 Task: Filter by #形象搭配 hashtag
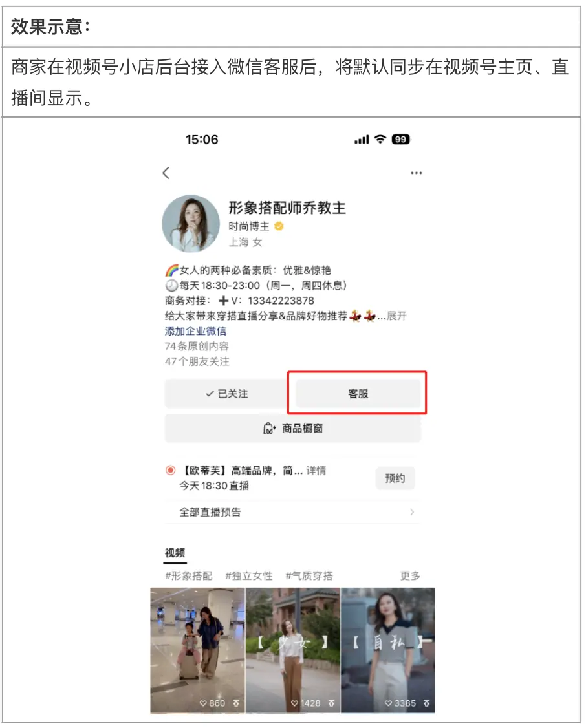[x=188, y=575]
